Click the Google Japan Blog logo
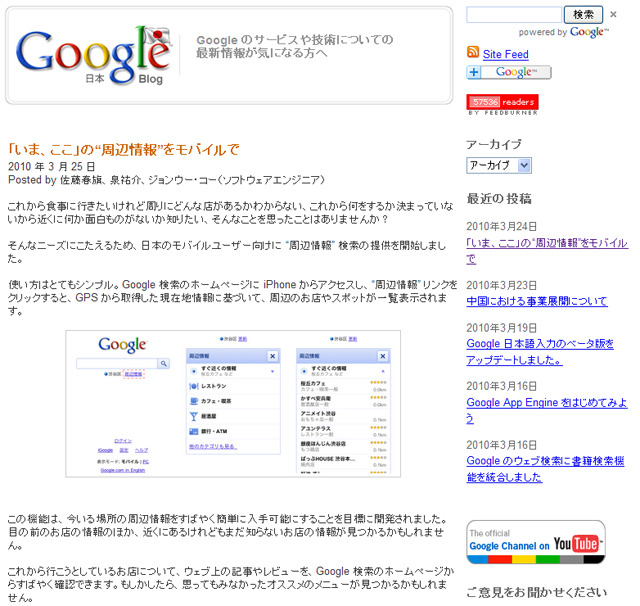The image size is (640, 606). (93, 55)
